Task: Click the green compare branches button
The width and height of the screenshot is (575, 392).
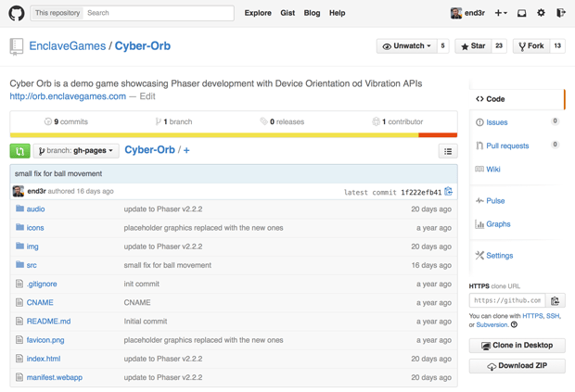Action: tap(19, 151)
